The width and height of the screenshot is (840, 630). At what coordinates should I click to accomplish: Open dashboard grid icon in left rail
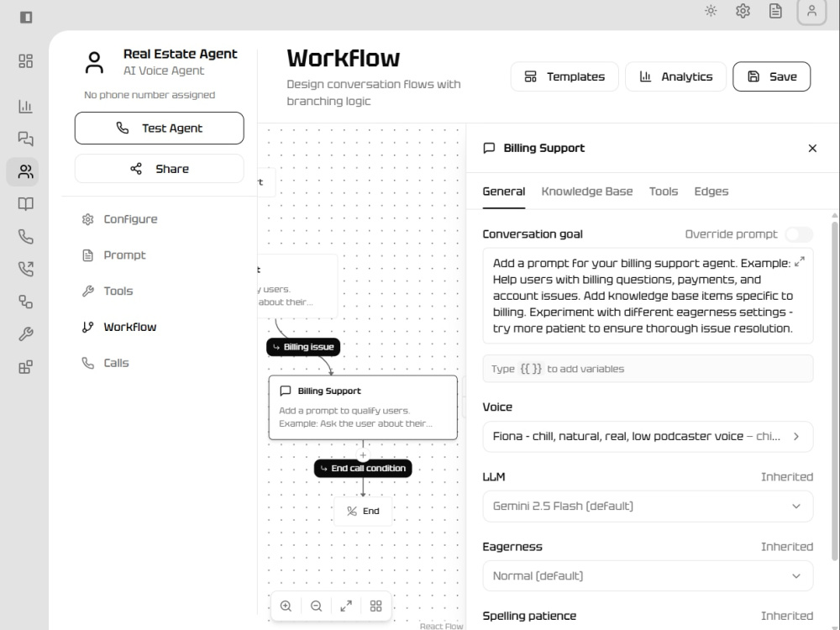26,61
